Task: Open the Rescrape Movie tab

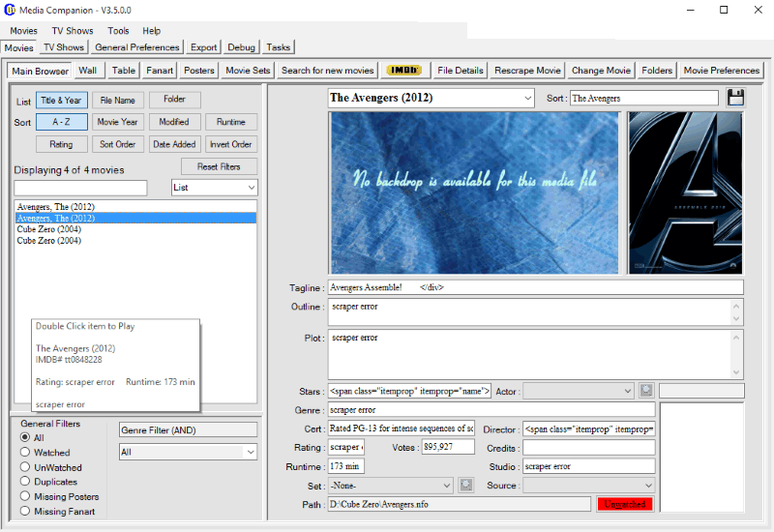Action: tap(527, 71)
